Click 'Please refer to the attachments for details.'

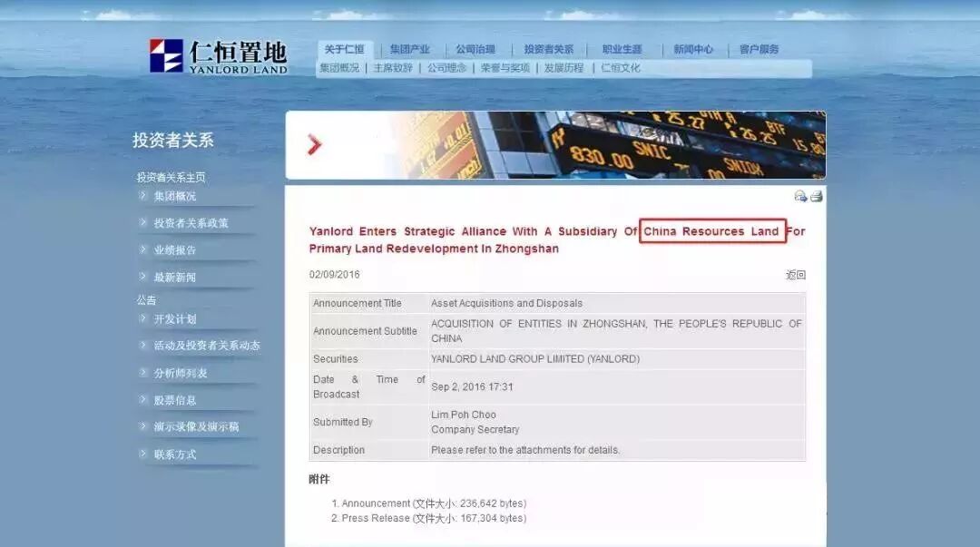tap(525, 450)
